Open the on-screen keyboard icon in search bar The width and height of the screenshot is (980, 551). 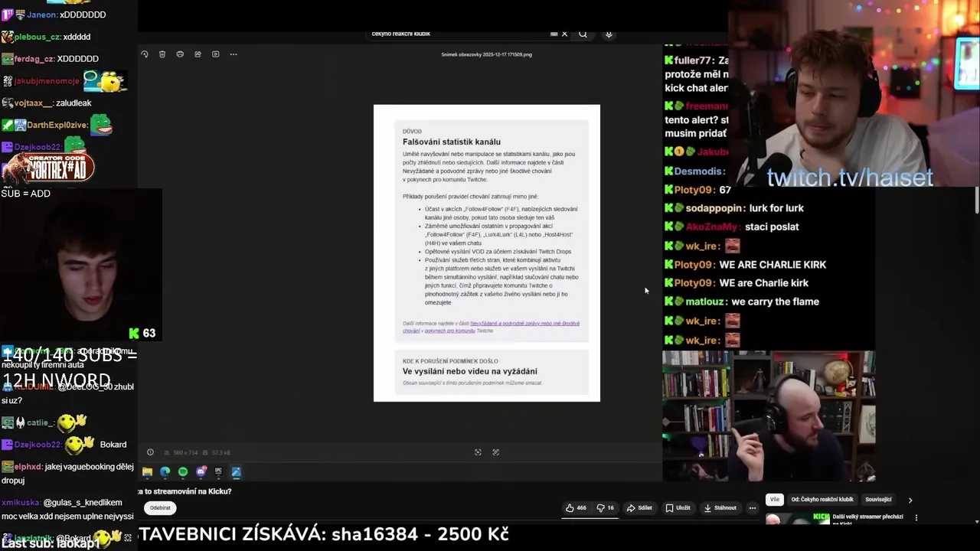pos(554,34)
